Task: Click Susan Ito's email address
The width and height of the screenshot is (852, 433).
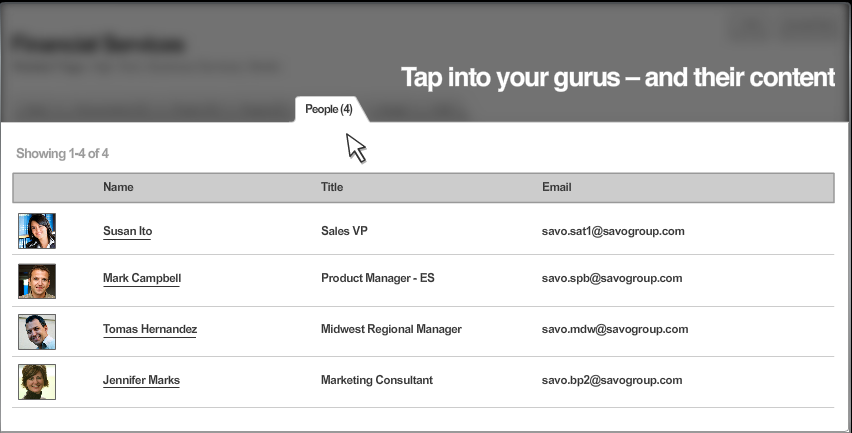Action: click(613, 231)
